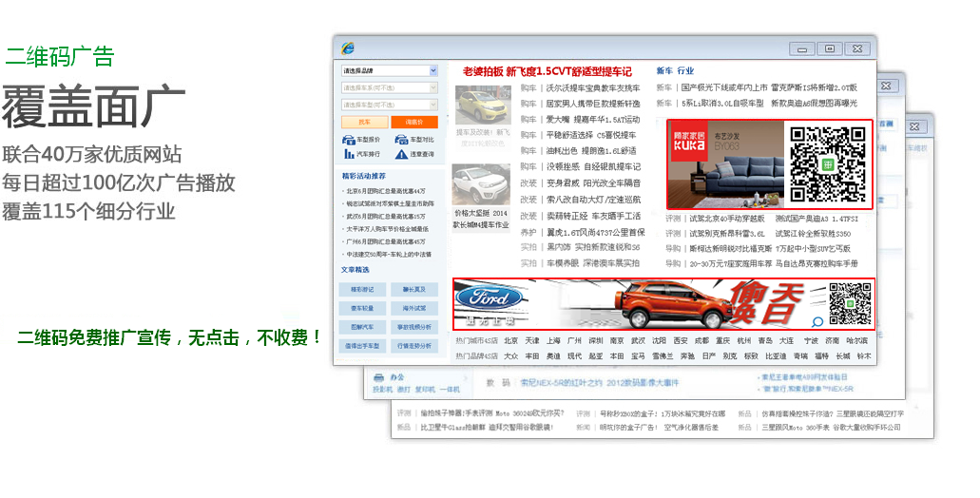Viewport: 980px width, 498px height.
Task: Select 宝马 in the 热门品牌4S店 row
Action: click(x=638, y=356)
